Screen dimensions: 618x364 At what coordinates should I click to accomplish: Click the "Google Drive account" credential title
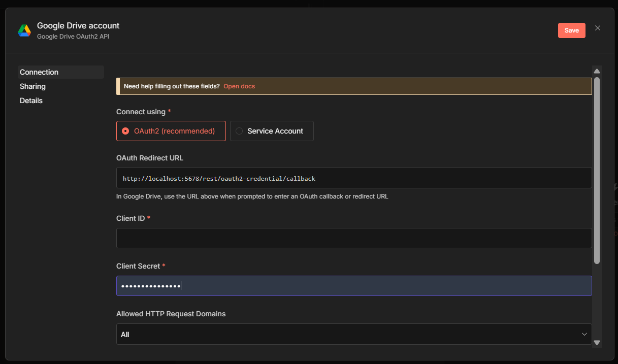click(x=78, y=25)
